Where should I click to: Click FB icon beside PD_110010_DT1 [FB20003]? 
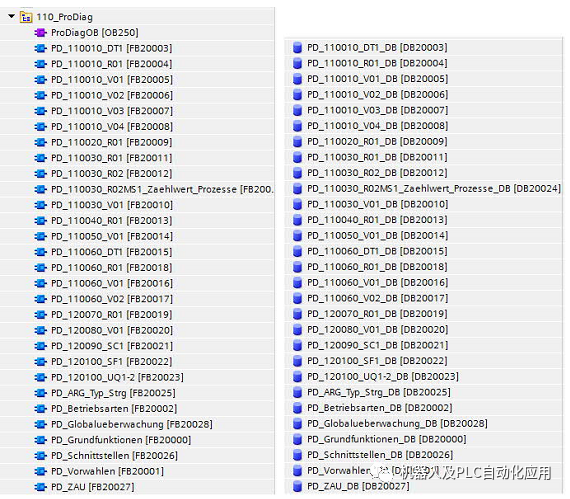pyautogui.click(x=40, y=48)
